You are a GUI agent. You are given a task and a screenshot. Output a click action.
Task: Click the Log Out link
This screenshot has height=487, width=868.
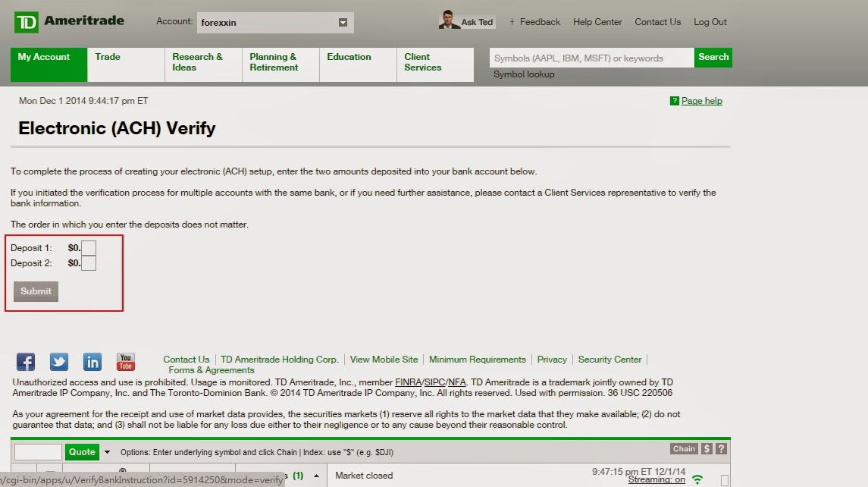[x=710, y=21]
